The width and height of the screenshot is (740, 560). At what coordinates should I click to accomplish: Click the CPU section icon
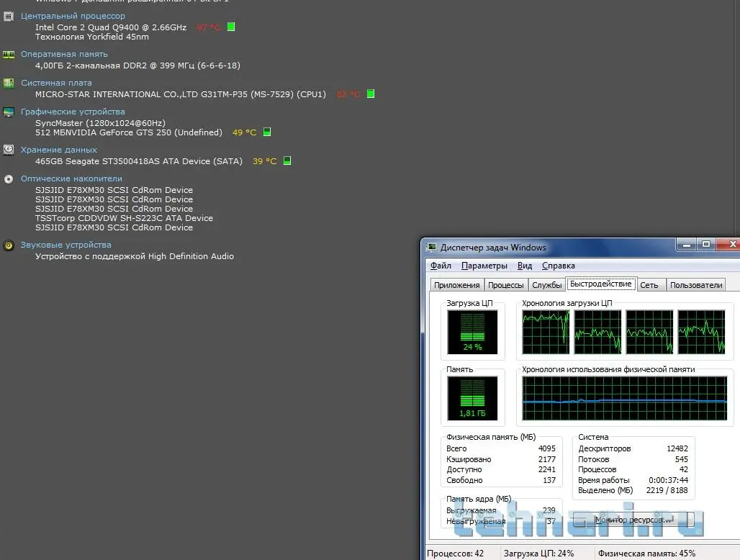click(9, 17)
